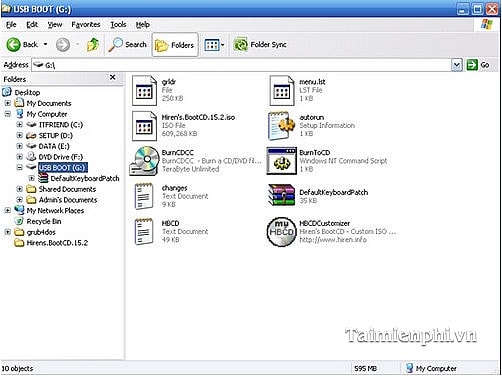Click the 10 objects status text
The height and width of the screenshot is (377, 502).
click(17, 369)
